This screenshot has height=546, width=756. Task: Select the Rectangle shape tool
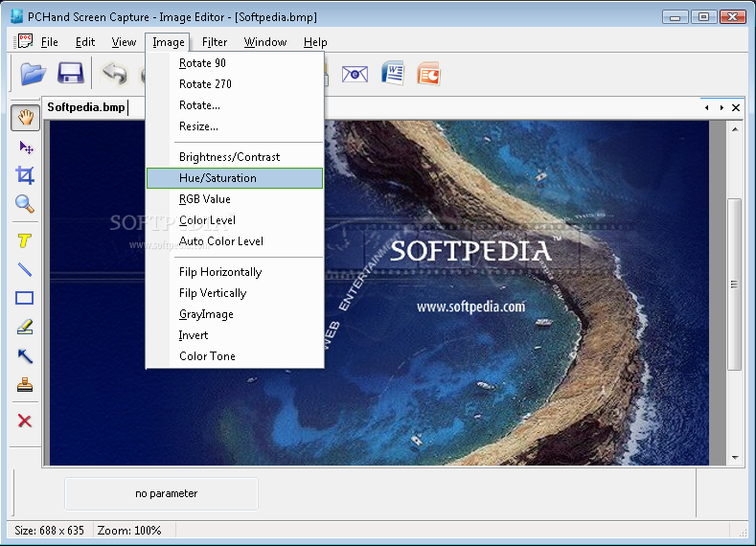click(25, 298)
